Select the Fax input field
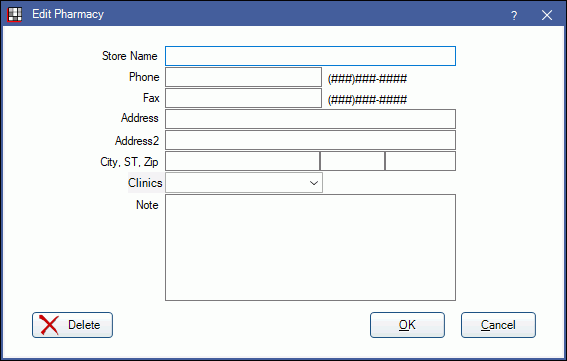Screen dimensions: 567x361 (x=243, y=98)
